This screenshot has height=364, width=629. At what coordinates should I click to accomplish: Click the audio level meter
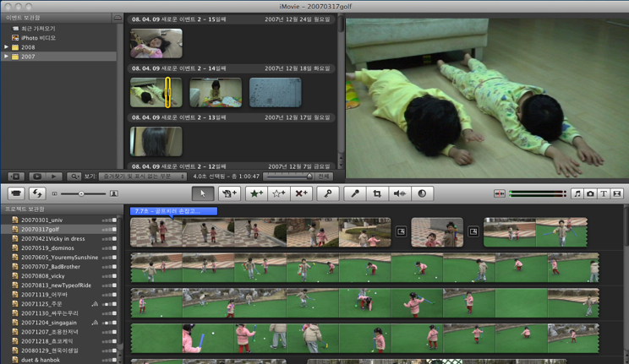point(538,193)
